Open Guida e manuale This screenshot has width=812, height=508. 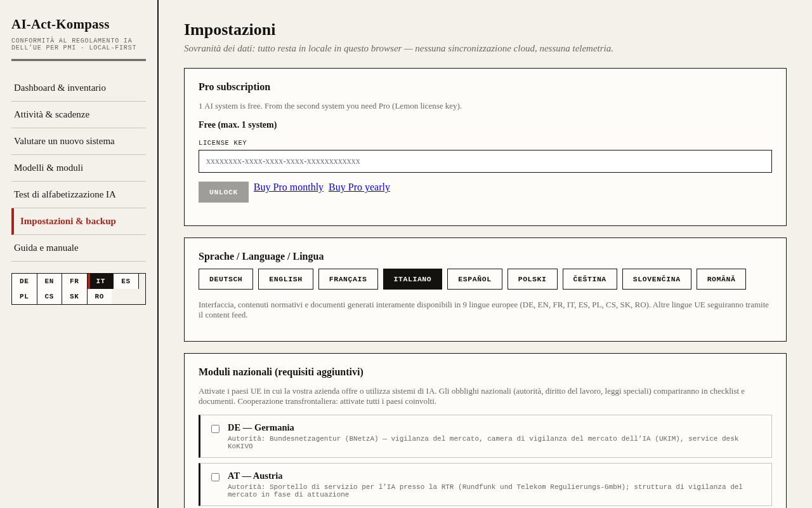tap(79, 248)
